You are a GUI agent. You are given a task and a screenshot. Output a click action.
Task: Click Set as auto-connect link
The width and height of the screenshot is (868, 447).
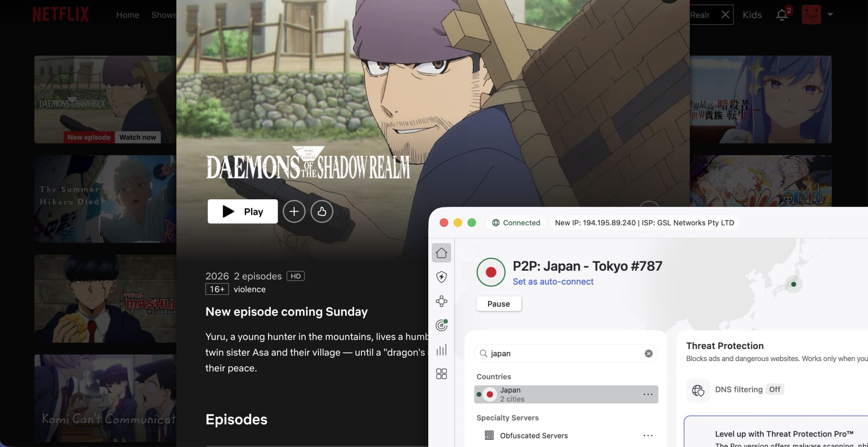(x=553, y=281)
